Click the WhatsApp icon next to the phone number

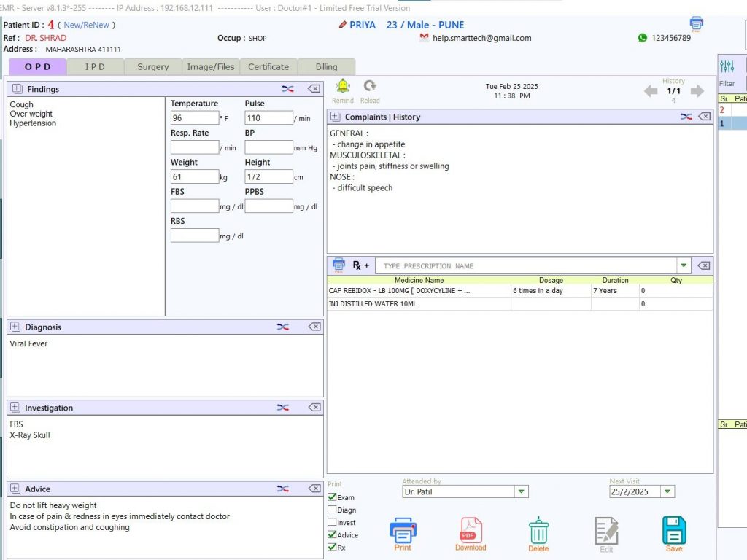642,38
